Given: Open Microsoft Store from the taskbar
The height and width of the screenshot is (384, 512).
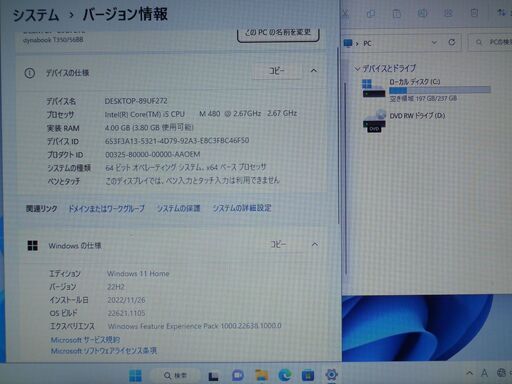Looking at the screenshot, I should pyautogui.click(x=308, y=376).
